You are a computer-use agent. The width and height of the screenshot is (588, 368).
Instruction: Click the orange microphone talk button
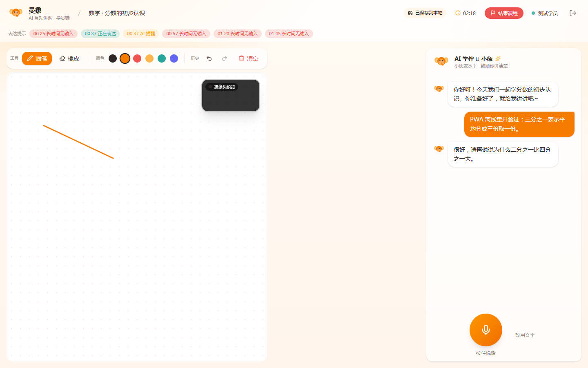pyautogui.click(x=486, y=330)
